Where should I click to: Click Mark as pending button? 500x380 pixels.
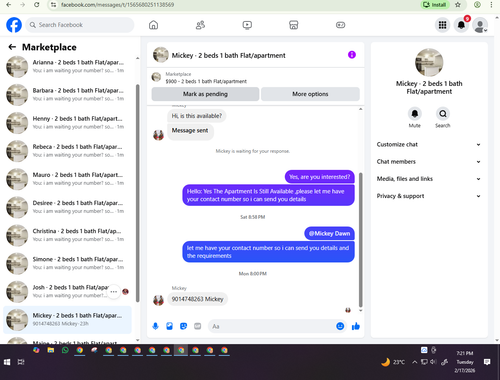click(205, 94)
